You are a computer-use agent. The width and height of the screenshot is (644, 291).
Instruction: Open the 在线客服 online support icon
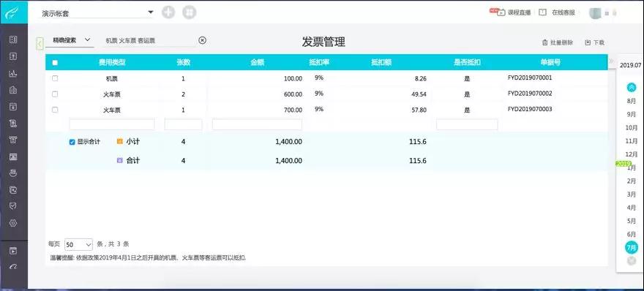542,12
